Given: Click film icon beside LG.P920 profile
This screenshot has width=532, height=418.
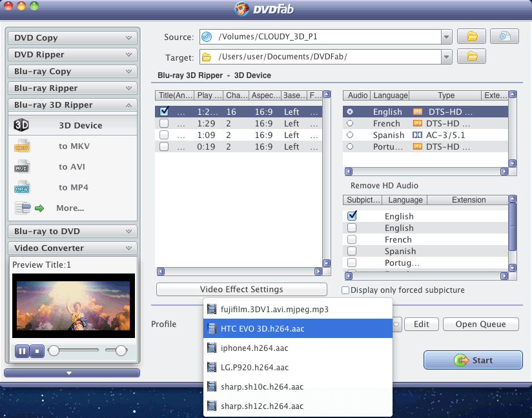Looking at the screenshot, I should pos(212,367).
